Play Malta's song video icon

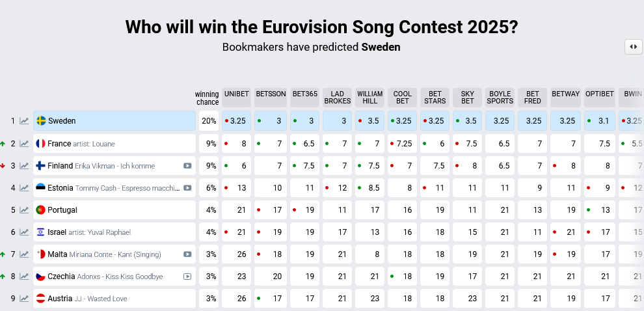[187, 254]
